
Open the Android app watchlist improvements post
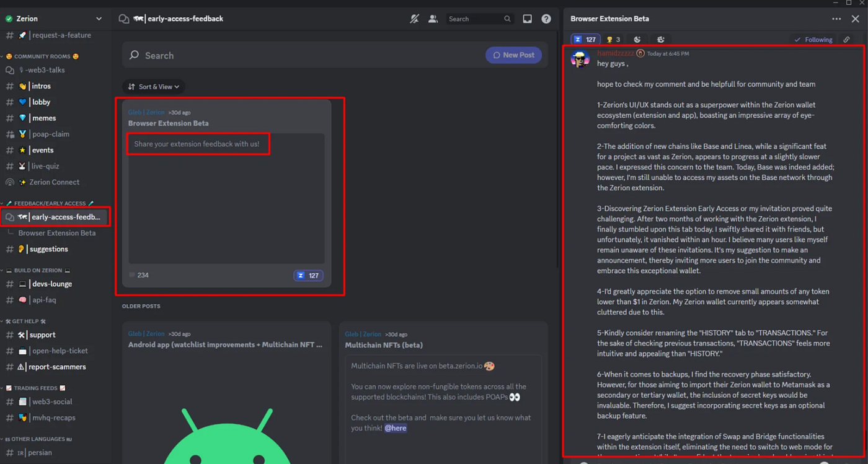226,345
